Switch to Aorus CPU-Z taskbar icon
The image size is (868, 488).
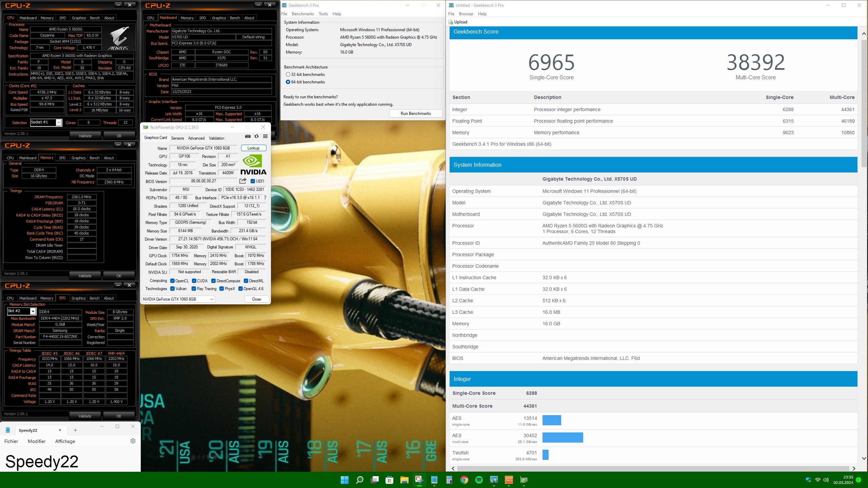(x=509, y=480)
